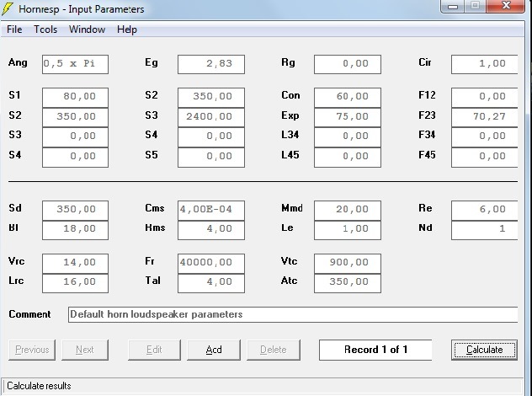Open the Tools menu

click(x=45, y=29)
